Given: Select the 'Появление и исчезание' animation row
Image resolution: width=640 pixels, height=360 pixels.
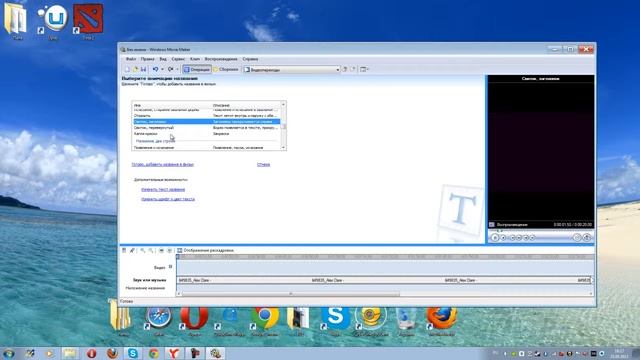Looking at the screenshot, I should pos(207,147).
